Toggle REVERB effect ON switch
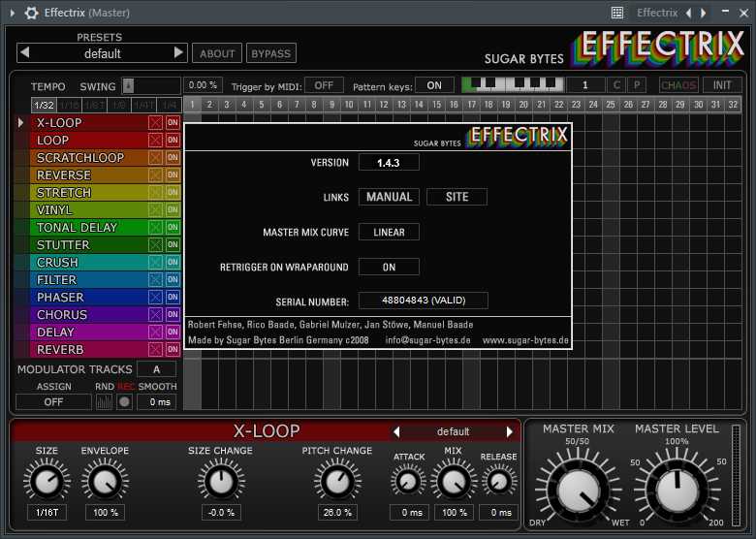Viewport: 756px width, 539px height. (173, 350)
